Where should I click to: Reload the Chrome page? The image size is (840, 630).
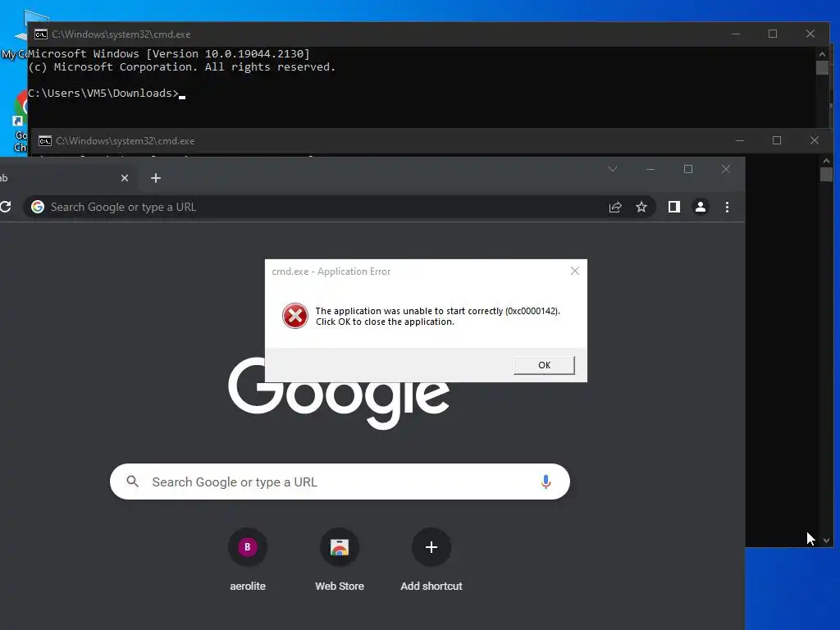coord(6,207)
